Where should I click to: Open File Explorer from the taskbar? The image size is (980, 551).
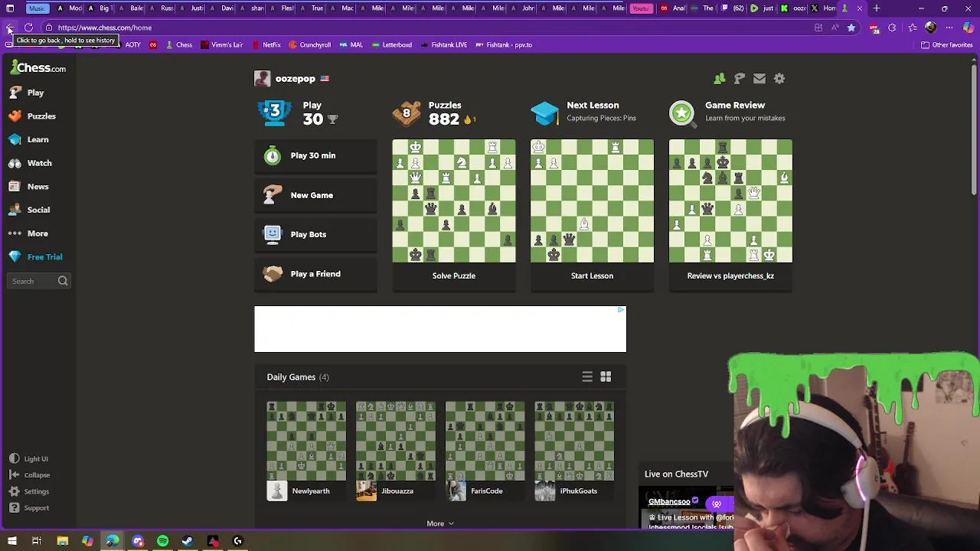62,541
